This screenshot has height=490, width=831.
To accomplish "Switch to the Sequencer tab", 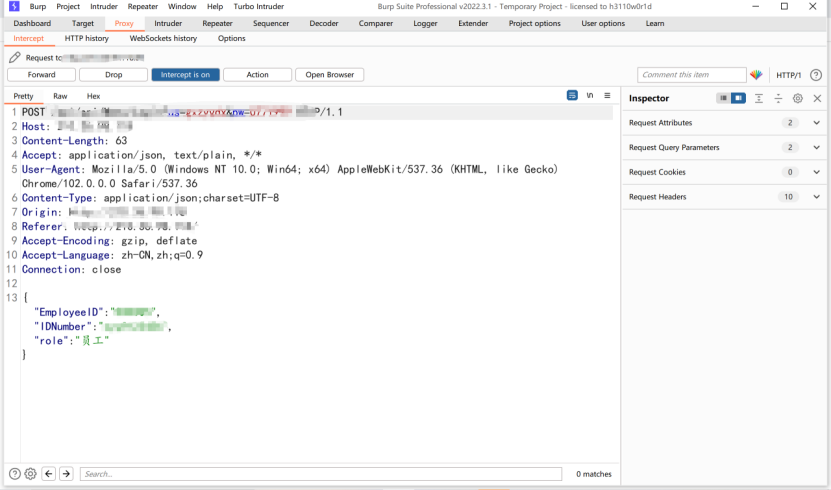I will (x=271, y=23).
